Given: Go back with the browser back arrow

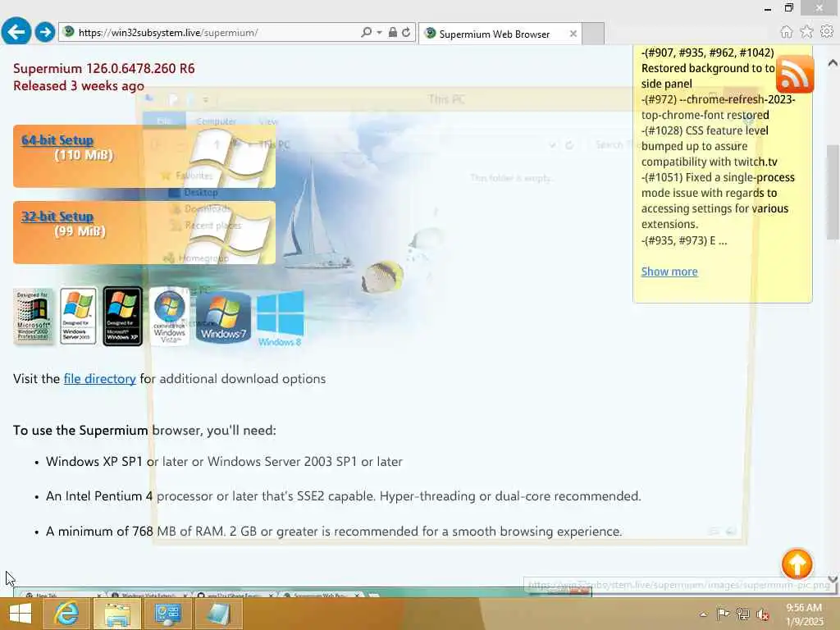Looking at the screenshot, I should [16, 32].
